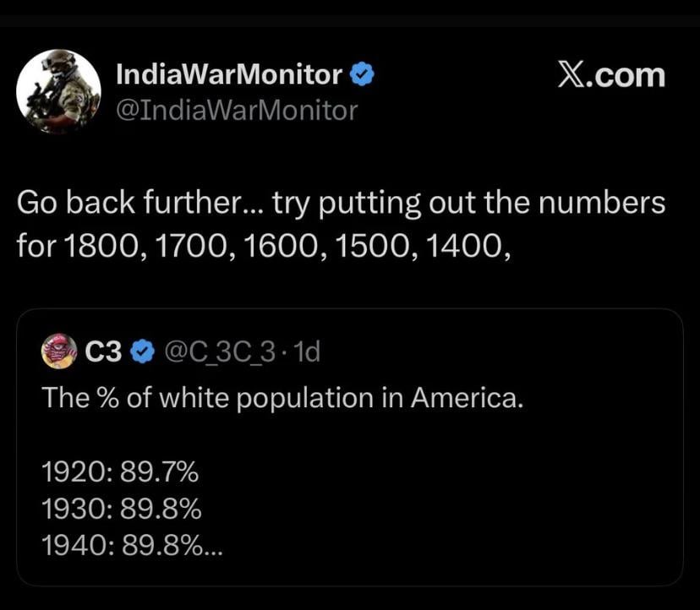Open quoted text 'The % of white population'

[283, 396]
